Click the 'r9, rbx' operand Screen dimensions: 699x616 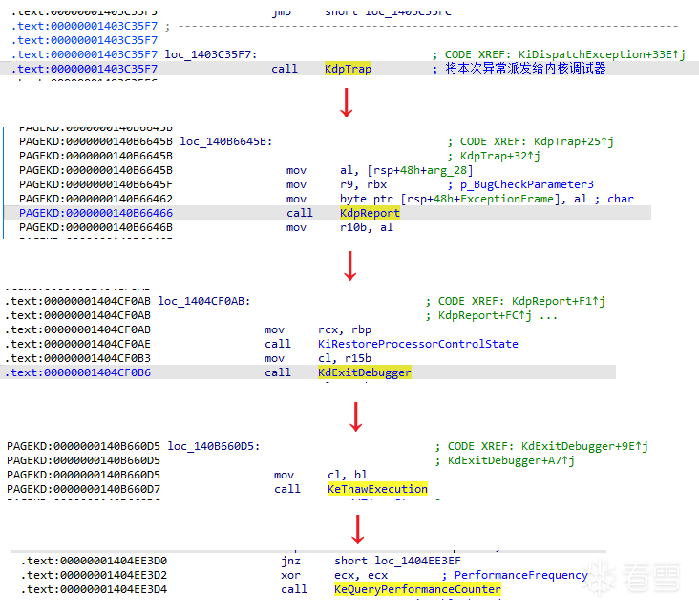click(x=363, y=184)
